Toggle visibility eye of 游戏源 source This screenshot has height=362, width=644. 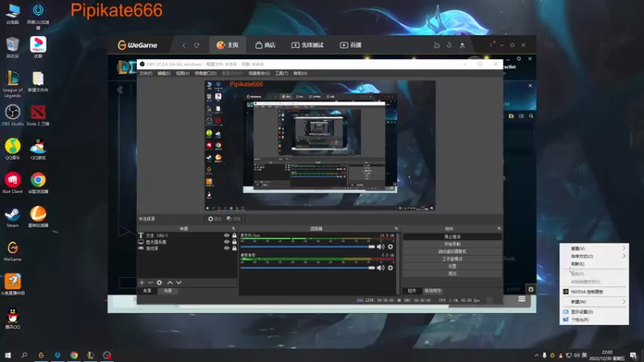(226, 248)
